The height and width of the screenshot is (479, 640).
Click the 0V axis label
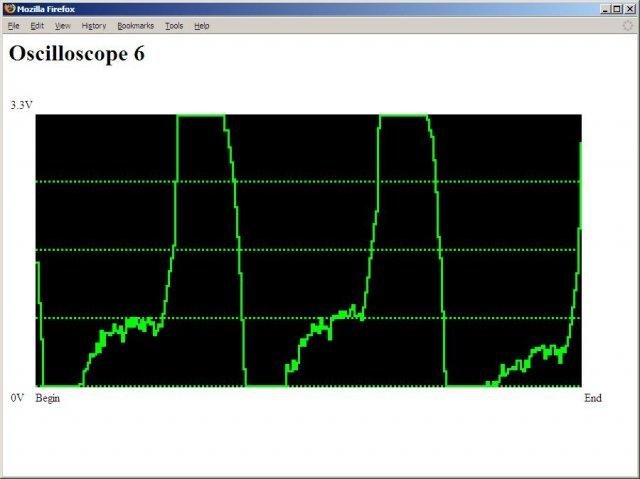pos(17,398)
